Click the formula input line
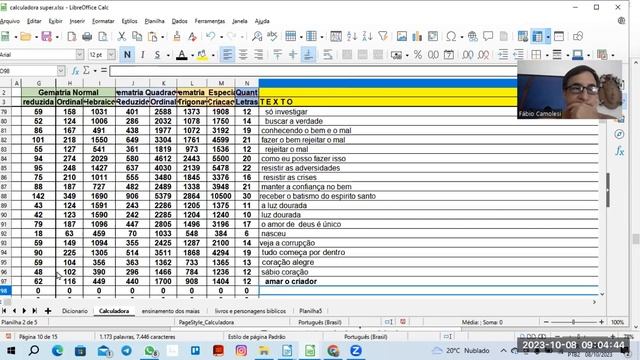The width and height of the screenshot is (640, 360). coord(313,71)
